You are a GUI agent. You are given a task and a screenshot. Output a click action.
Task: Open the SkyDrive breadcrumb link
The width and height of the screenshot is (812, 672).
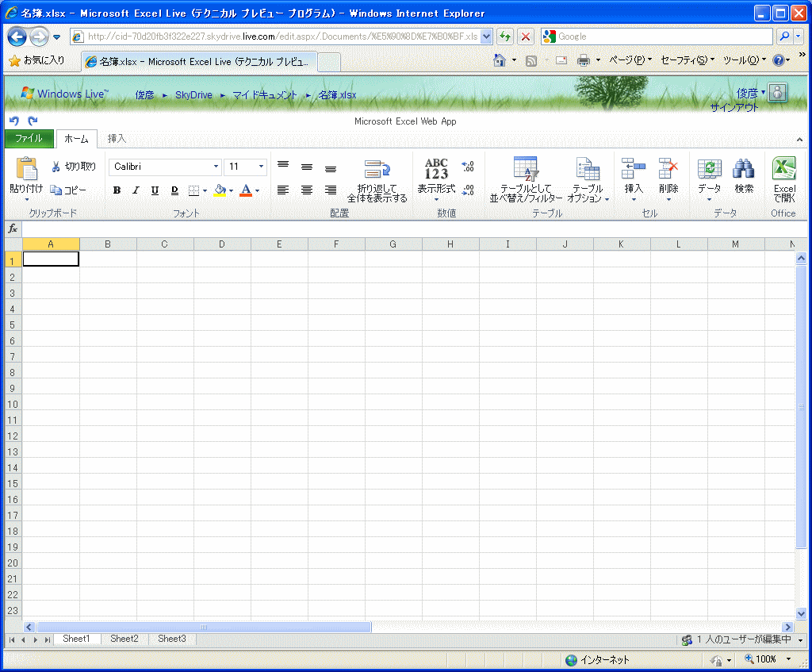[193, 95]
